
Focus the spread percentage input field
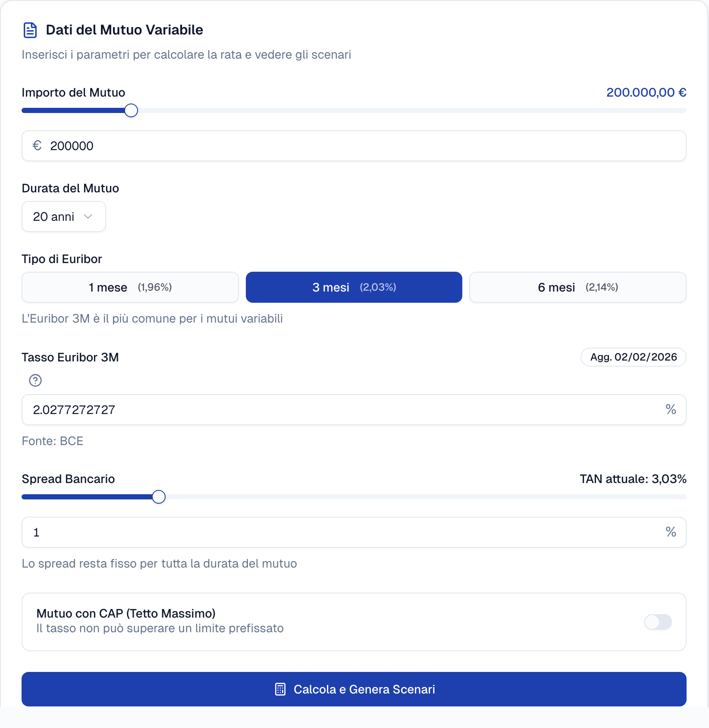pyautogui.click(x=345, y=532)
